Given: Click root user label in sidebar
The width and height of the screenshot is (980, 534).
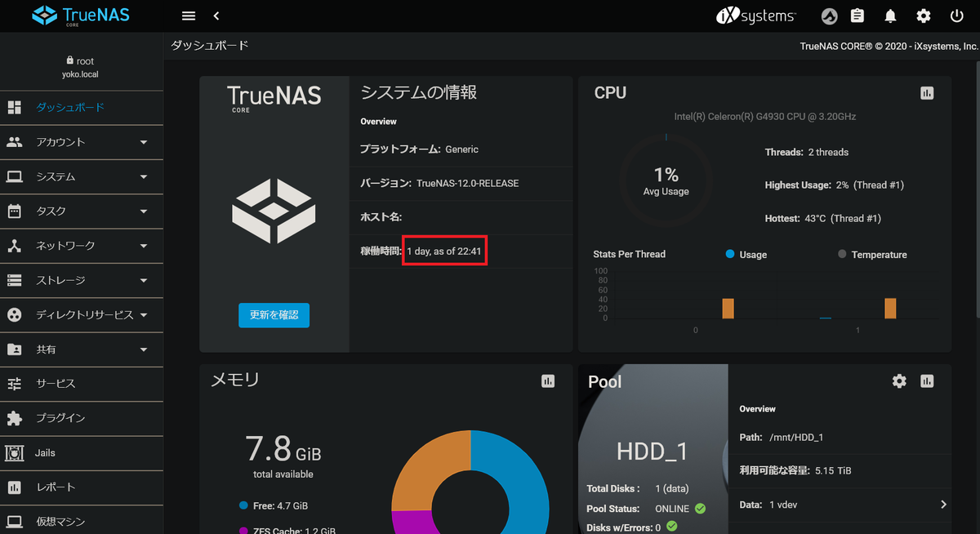Looking at the screenshot, I should 80,60.
